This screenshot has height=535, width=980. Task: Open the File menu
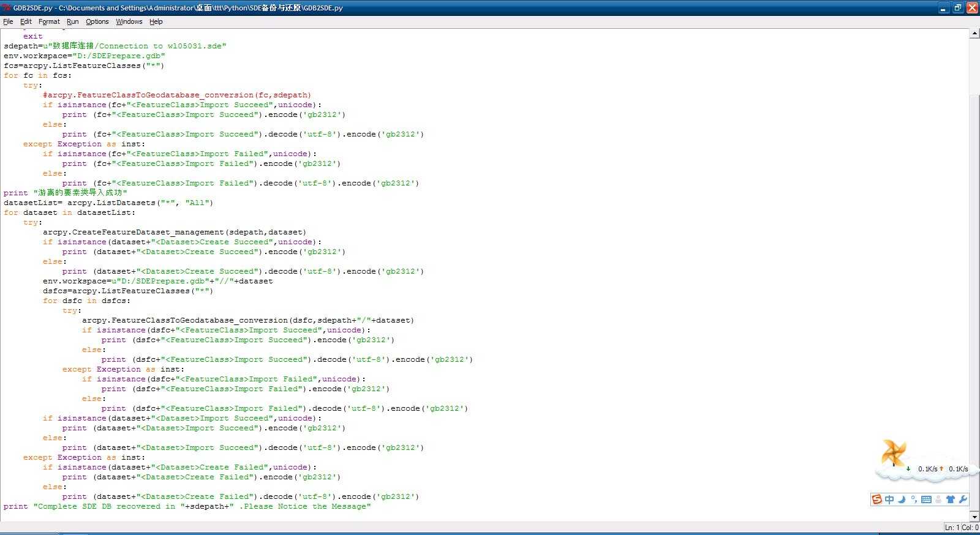point(8,21)
